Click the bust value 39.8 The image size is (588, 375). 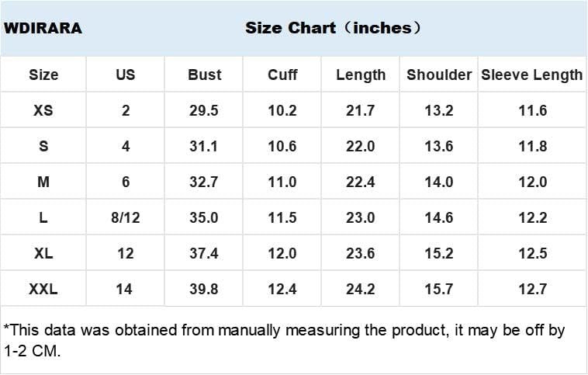pyautogui.click(x=203, y=289)
